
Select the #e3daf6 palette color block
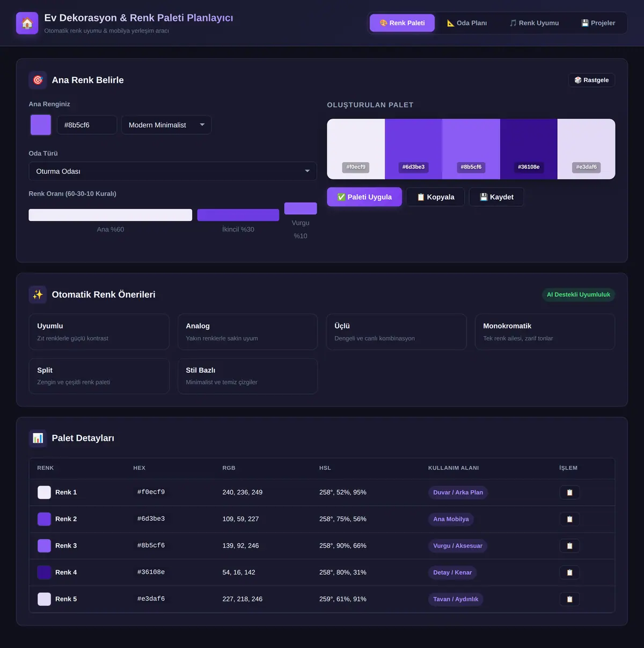(x=587, y=149)
